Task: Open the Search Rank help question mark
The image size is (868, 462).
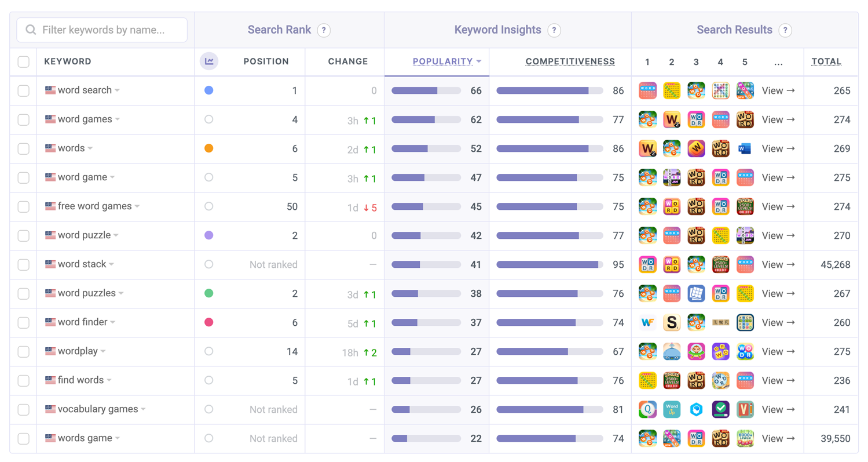Action: pos(324,30)
